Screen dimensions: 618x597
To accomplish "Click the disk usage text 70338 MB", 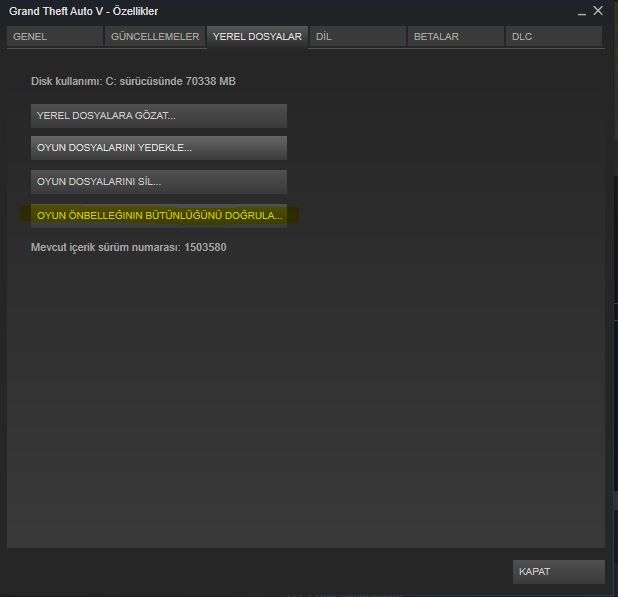I will tap(210, 81).
